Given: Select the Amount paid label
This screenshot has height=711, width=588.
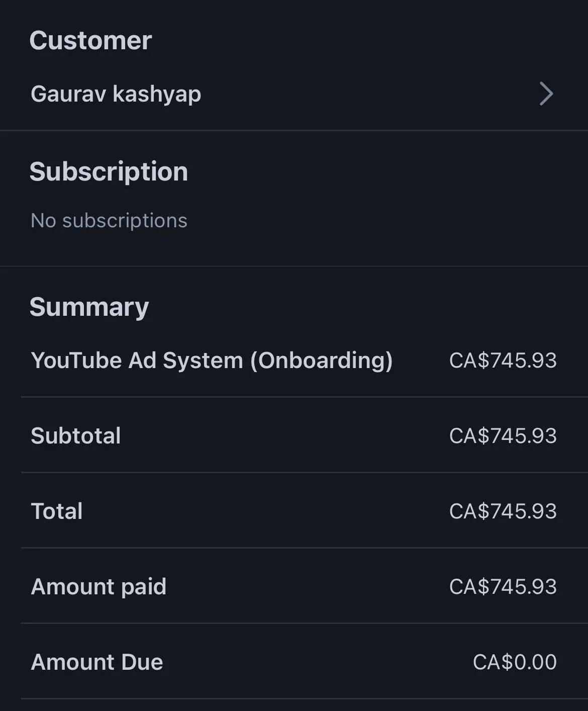Looking at the screenshot, I should pyautogui.click(x=99, y=587).
